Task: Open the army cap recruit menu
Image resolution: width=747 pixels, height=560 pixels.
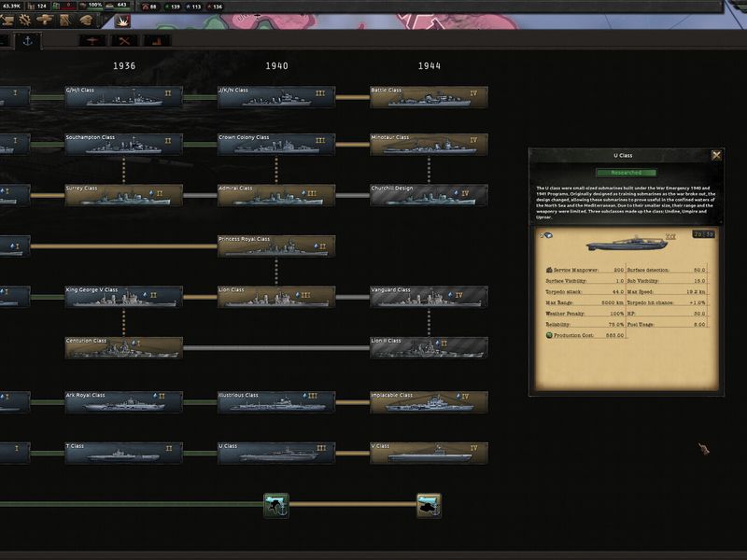Action: (x=86, y=20)
